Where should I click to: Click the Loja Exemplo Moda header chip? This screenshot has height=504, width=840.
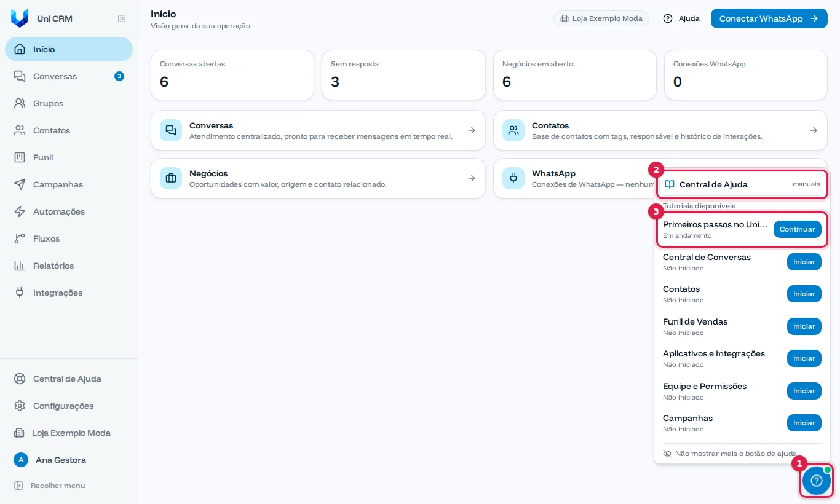[601, 18]
